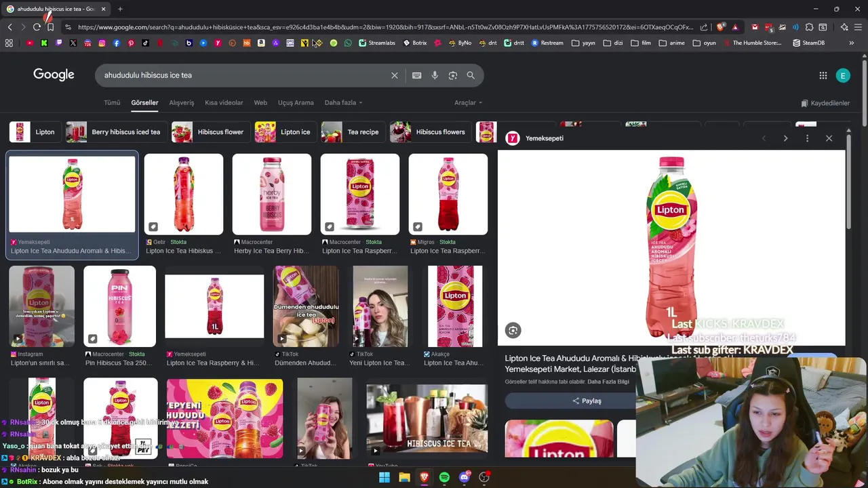Image resolution: width=868 pixels, height=488 pixels.
Task: Open the Amazon bookmark icon
Action: 261,43
